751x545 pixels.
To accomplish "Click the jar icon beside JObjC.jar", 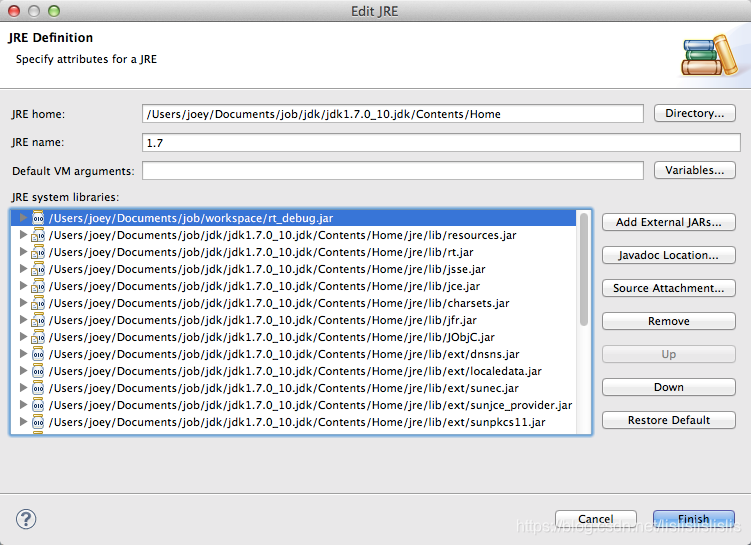I will pos(38,337).
